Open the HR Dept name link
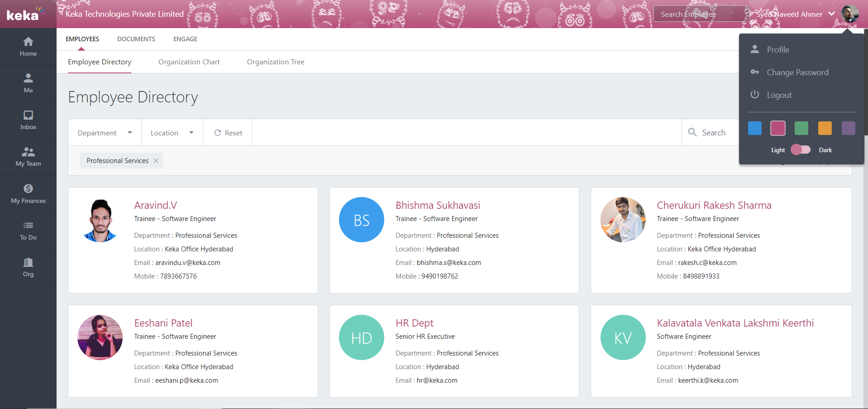The height and width of the screenshot is (409, 868). [415, 323]
